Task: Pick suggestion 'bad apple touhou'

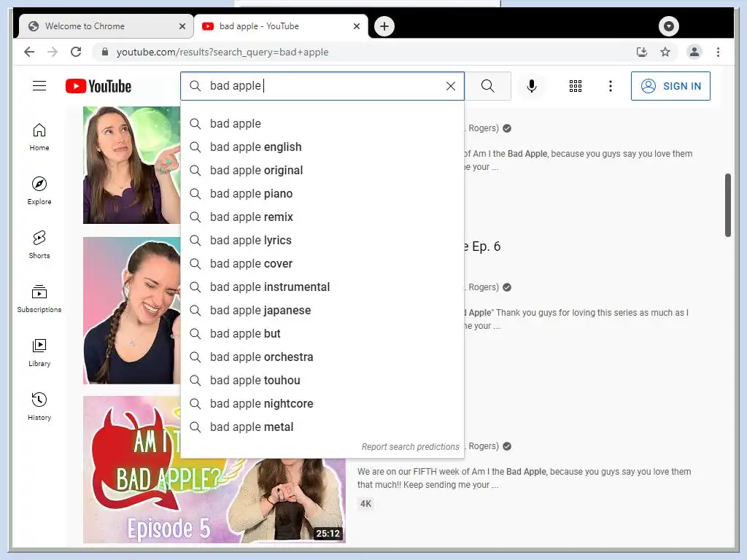Action: tap(322, 381)
